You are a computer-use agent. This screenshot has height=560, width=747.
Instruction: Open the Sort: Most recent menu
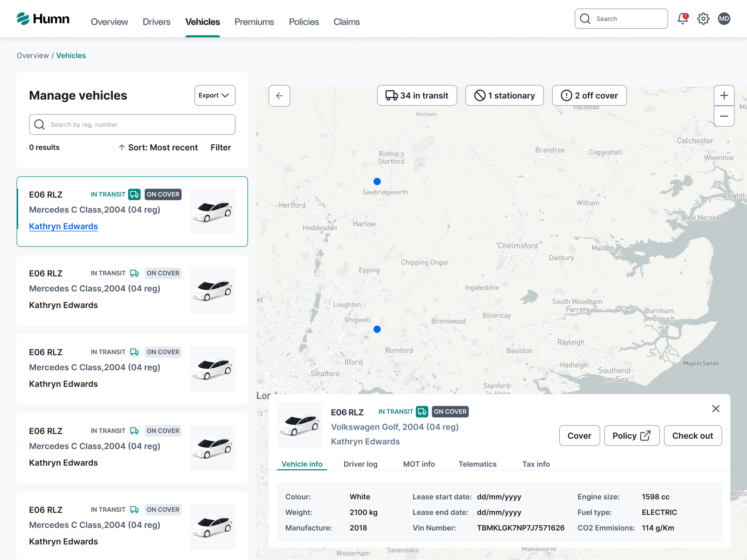coord(158,148)
